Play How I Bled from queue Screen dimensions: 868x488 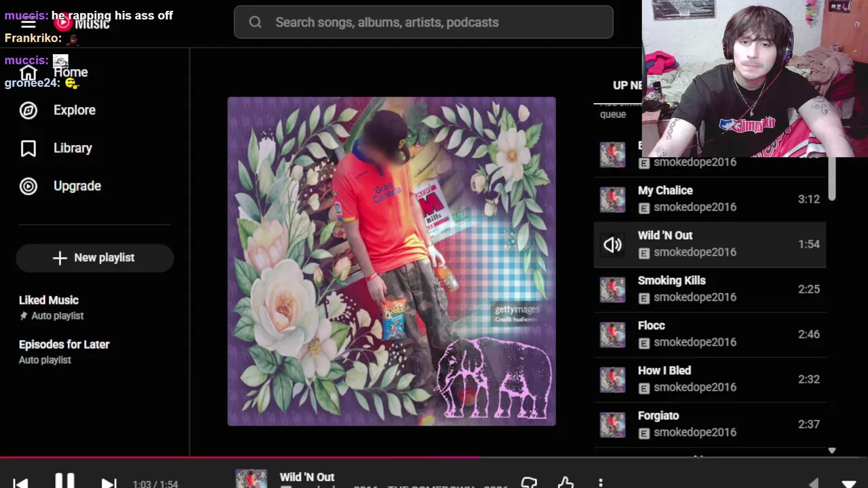tap(709, 380)
